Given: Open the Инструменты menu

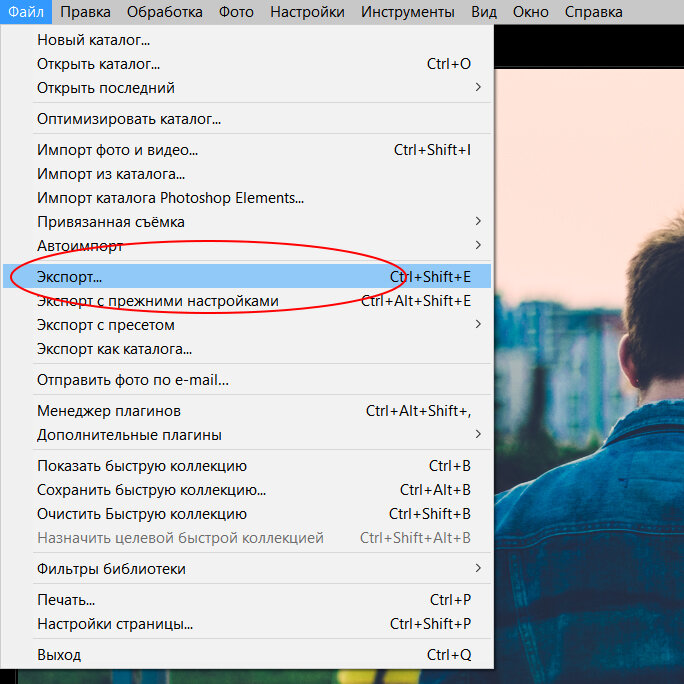Looking at the screenshot, I should coord(407,12).
